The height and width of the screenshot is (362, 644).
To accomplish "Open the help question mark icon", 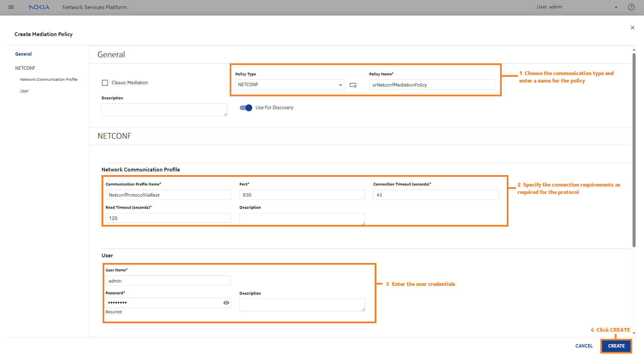I will pyautogui.click(x=631, y=7).
